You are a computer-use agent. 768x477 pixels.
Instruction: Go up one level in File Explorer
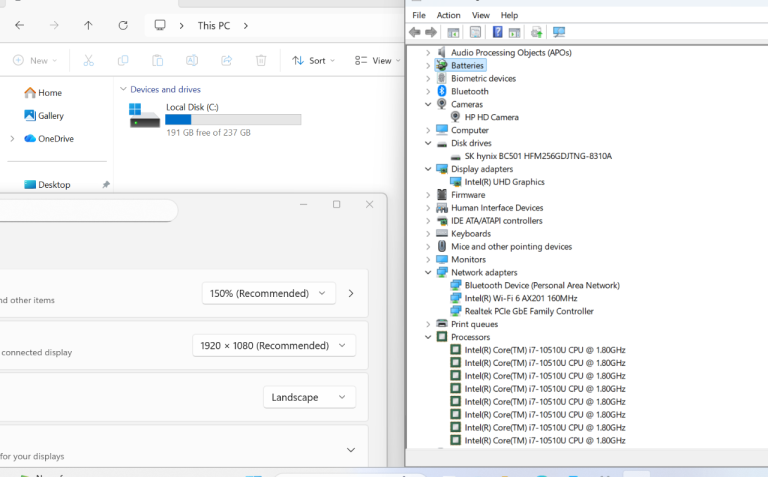pos(88,25)
